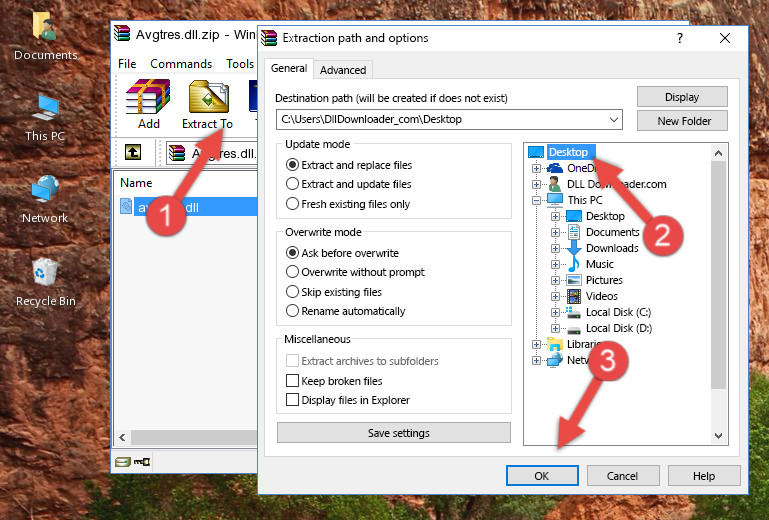The width and height of the screenshot is (769, 520).
Task: Select Overwrite without prompt radio button
Action: point(292,272)
